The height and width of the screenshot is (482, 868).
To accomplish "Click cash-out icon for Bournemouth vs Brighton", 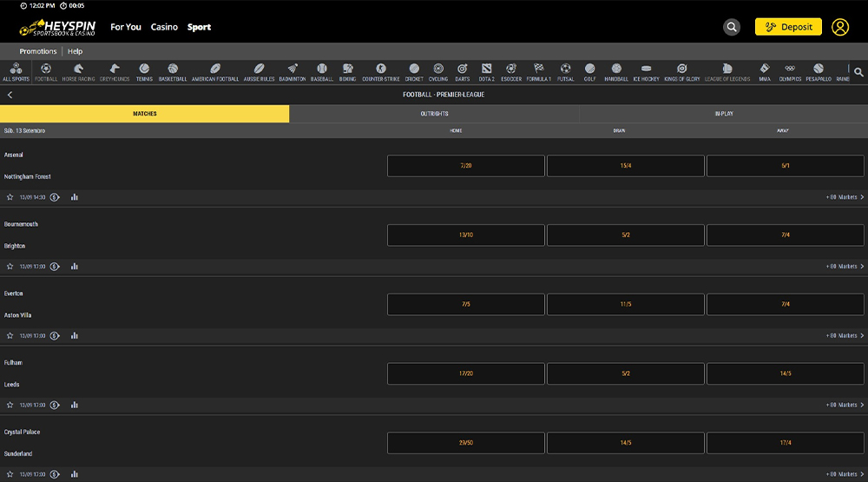I will pyautogui.click(x=55, y=267).
